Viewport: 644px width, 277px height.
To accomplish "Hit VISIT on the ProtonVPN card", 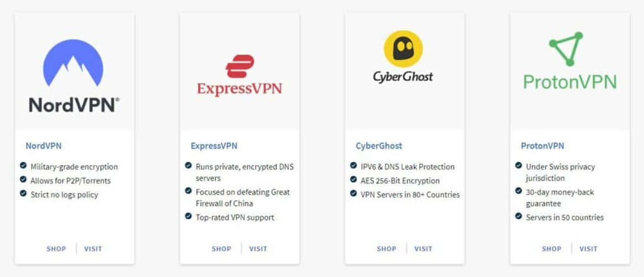I will pos(588,249).
